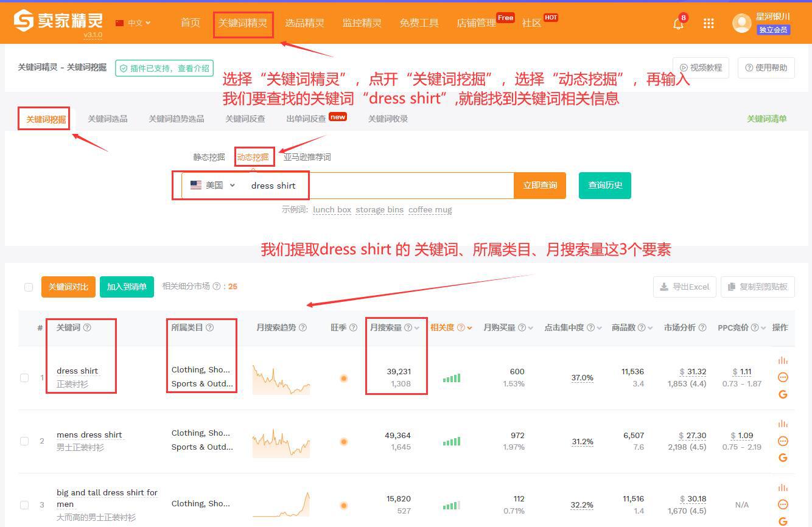Open the 美国 country dropdown
The image size is (812, 527).
pyautogui.click(x=213, y=186)
